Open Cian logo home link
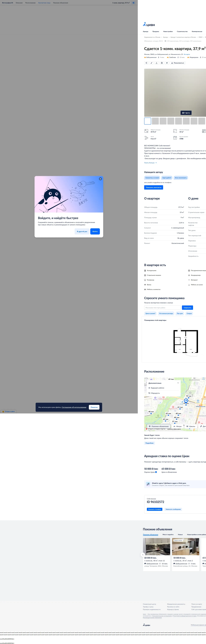This screenshot has width=206, height=644. point(149,24)
